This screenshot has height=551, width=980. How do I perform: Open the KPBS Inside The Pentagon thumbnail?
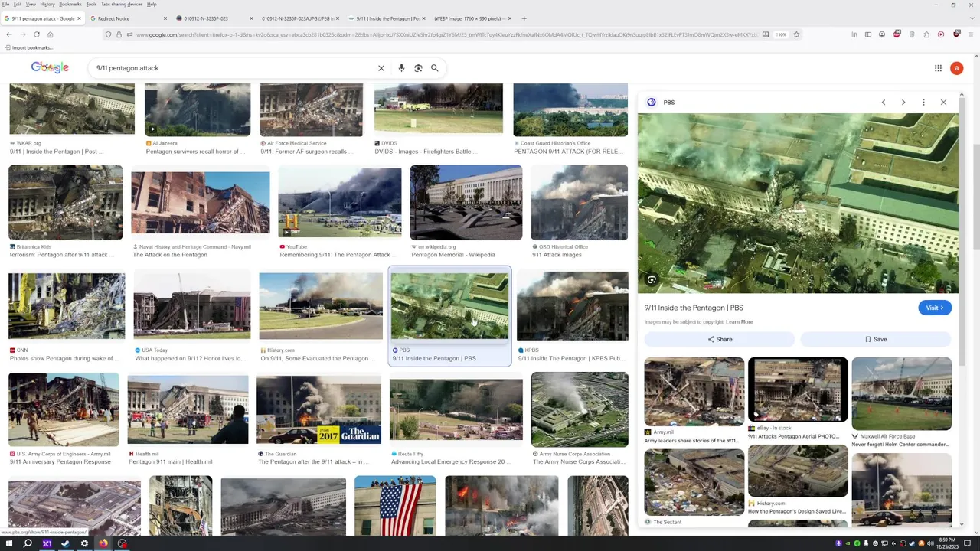(573, 306)
